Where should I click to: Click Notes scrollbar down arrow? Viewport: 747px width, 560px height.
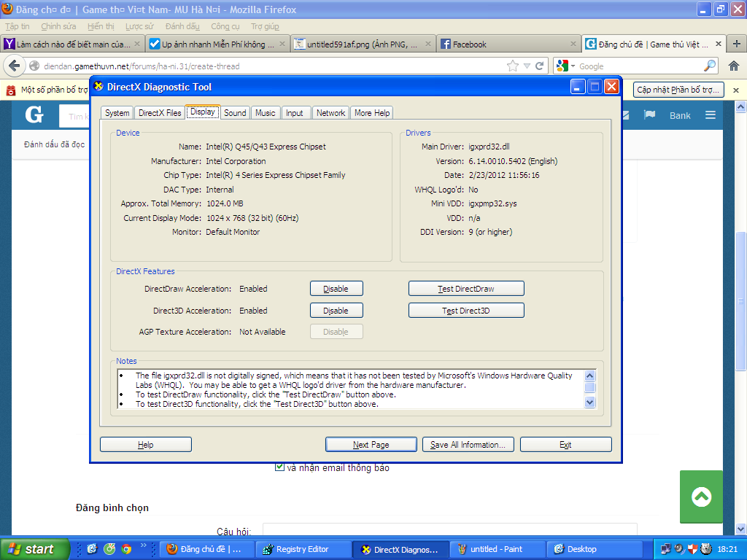tap(589, 402)
